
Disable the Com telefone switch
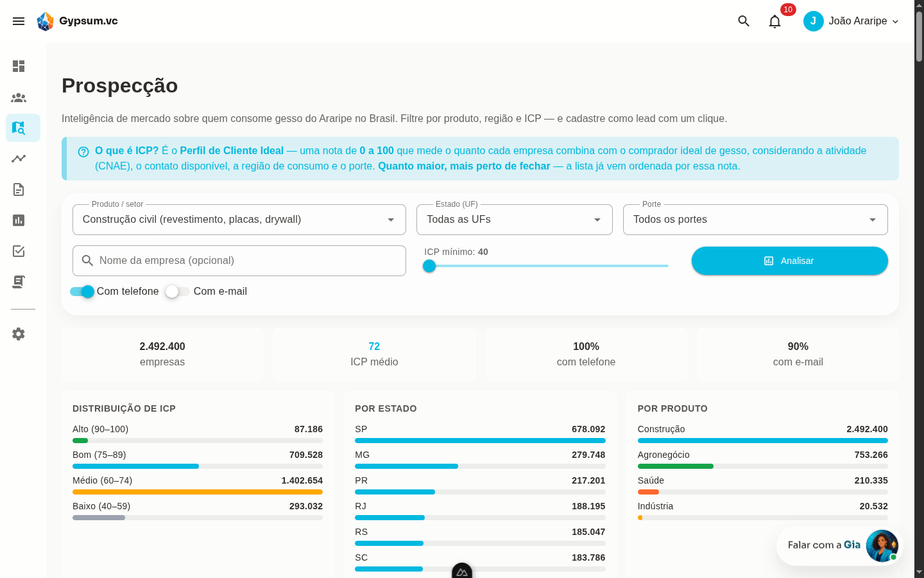[x=83, y=292]
